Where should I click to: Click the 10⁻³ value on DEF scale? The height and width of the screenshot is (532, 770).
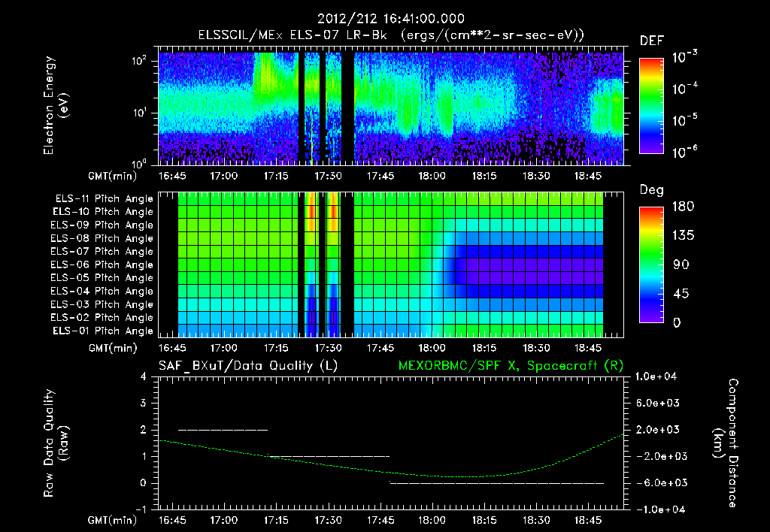pyautogui.click(x=684, y=56)
